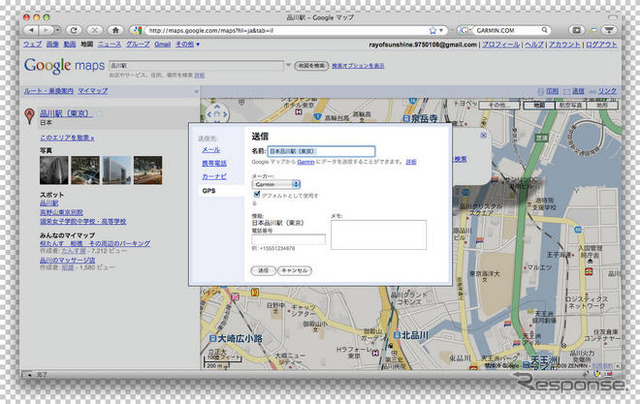The image size is (640, 404).
Task: Click the ヘルプ link in header
Action: (x=534, y=44)
